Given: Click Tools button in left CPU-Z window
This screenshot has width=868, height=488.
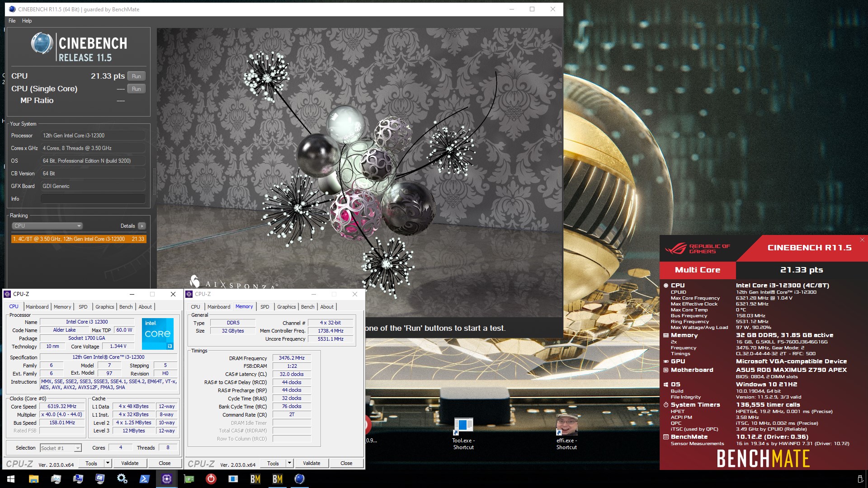Looking at the screenshot, I should point(91,463).
